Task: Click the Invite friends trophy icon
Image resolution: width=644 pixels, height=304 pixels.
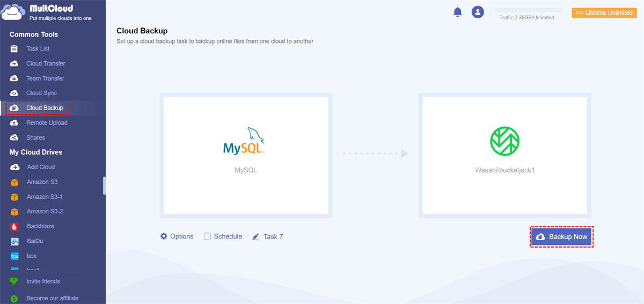Action: point(14,281)
